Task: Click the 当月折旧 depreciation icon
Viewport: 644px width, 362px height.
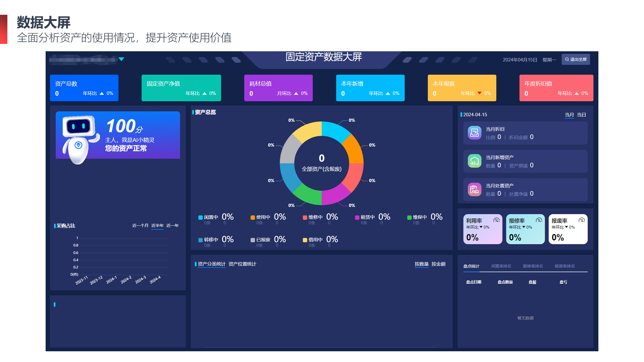Action: [474, 133]
